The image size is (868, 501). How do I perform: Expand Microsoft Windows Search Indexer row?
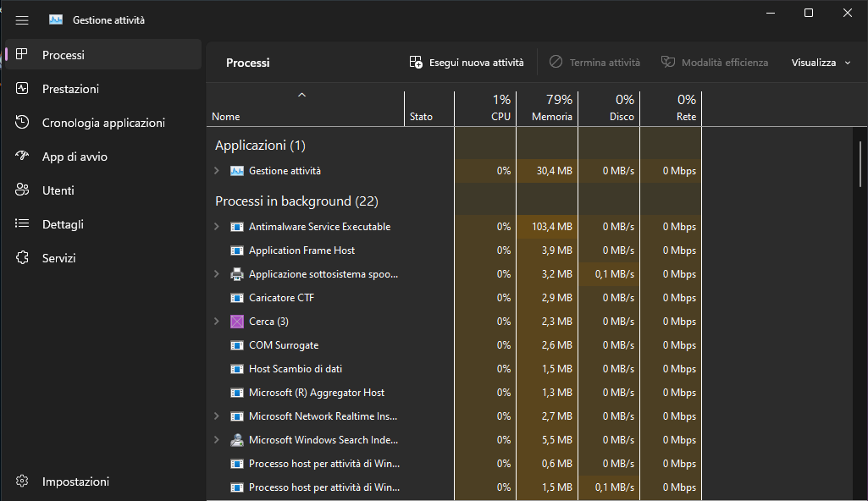click(217, 440)
